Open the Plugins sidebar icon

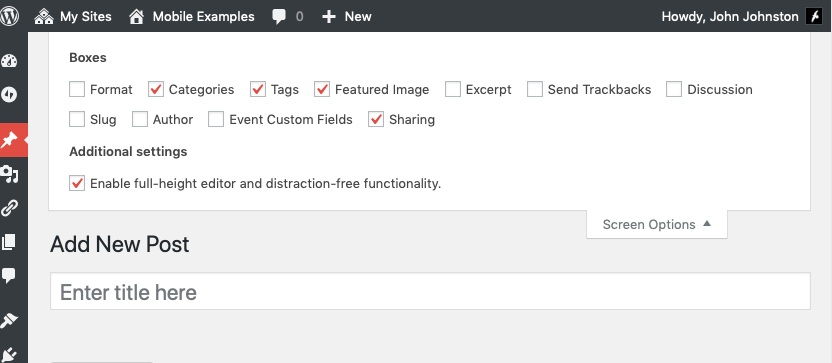9,354
